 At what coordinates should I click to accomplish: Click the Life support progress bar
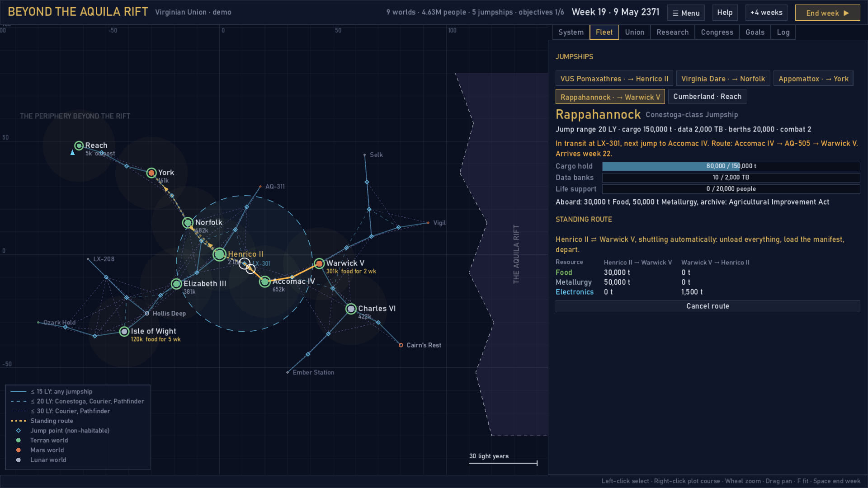[731, 189]
